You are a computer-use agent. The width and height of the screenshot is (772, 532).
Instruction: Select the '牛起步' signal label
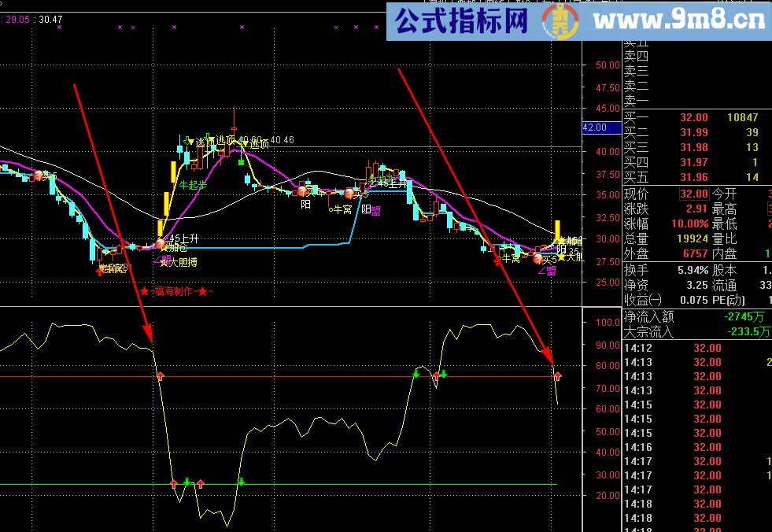(x=193, y=185)
